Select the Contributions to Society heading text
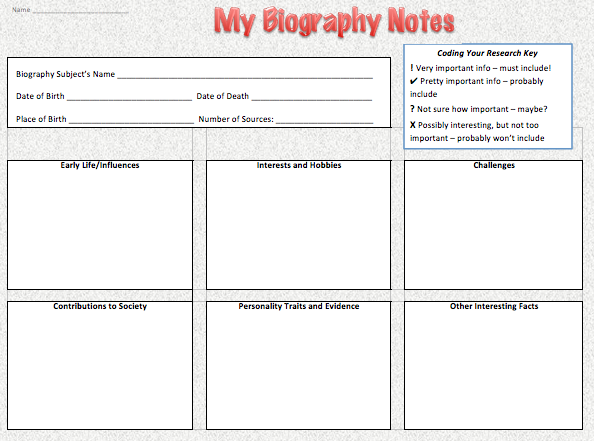594x441 pixels. pyautogui.click(x=100, y=306)
